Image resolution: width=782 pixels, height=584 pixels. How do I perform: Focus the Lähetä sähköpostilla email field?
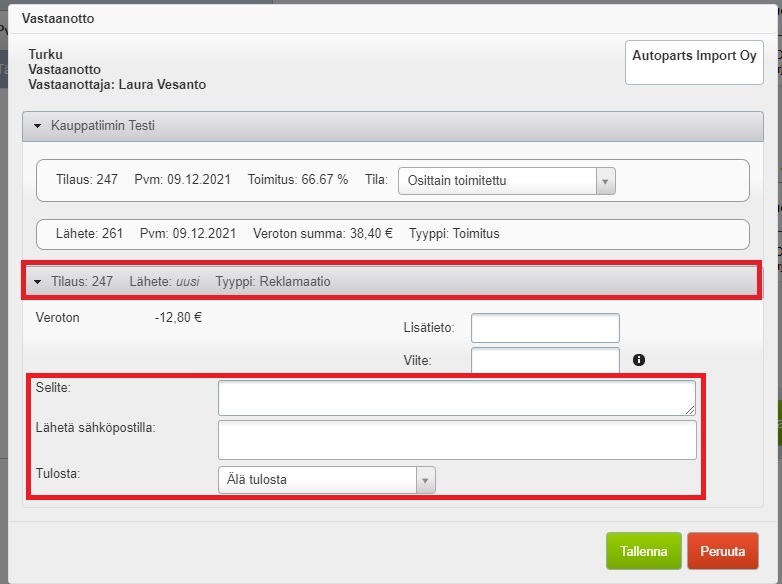[456, 439]
